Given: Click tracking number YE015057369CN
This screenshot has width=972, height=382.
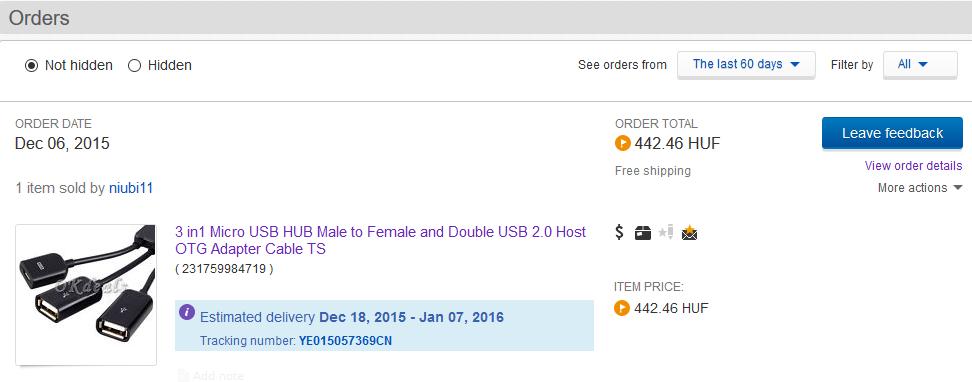Looking at the screenshot, I should 345,341.
